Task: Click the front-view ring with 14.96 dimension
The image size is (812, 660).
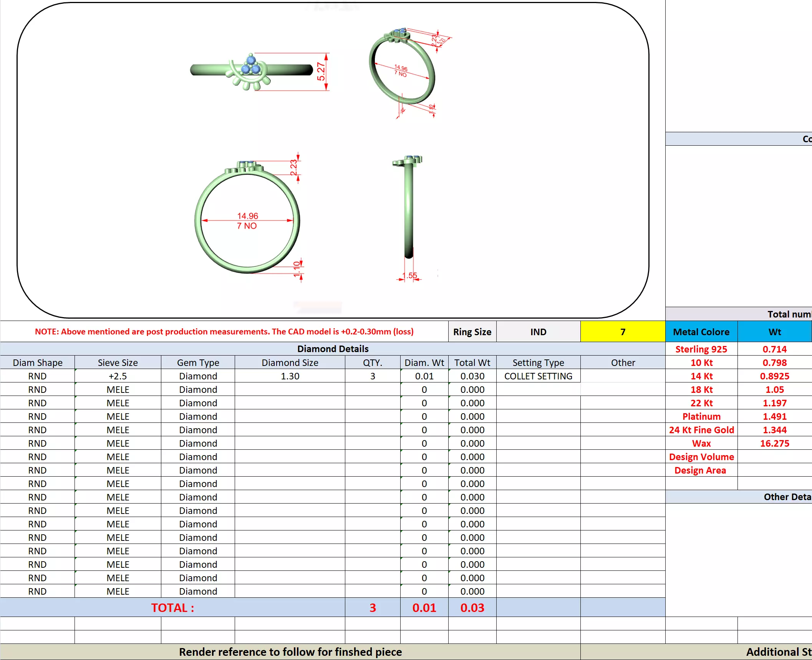Action: point(247,219)
